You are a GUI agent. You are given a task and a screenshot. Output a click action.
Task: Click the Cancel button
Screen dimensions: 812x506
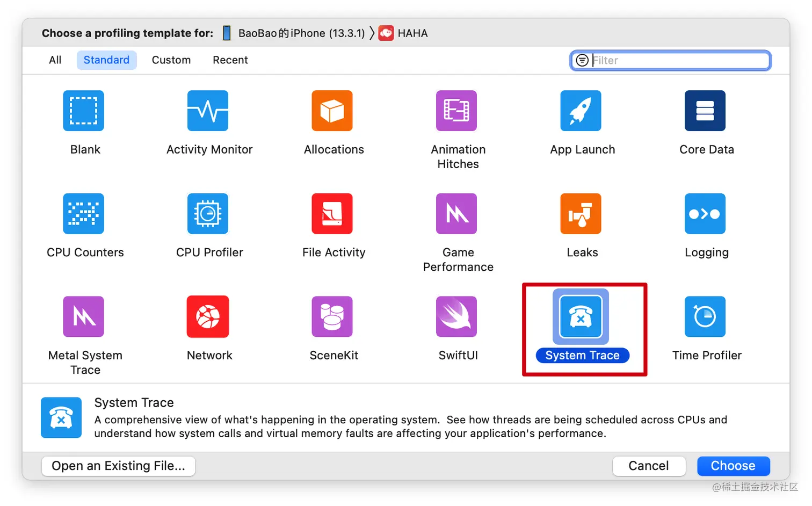[x=649, y=466]
